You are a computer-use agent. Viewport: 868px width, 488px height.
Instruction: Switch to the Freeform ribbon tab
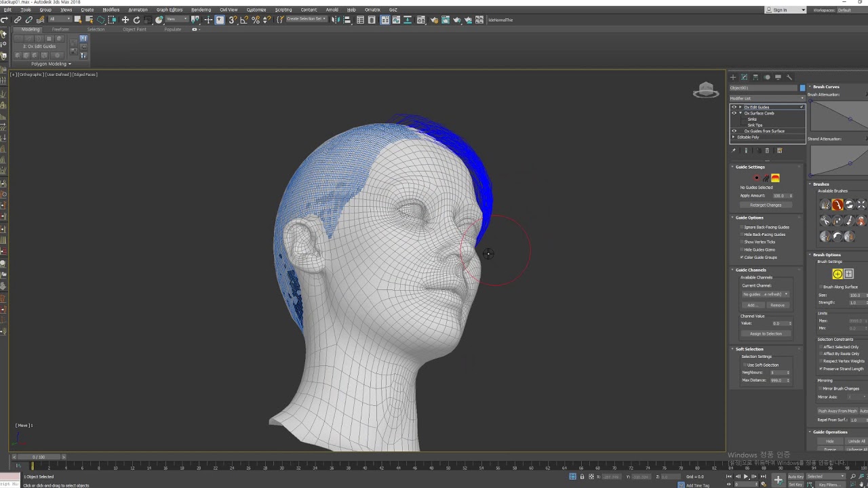pos(60,29)
